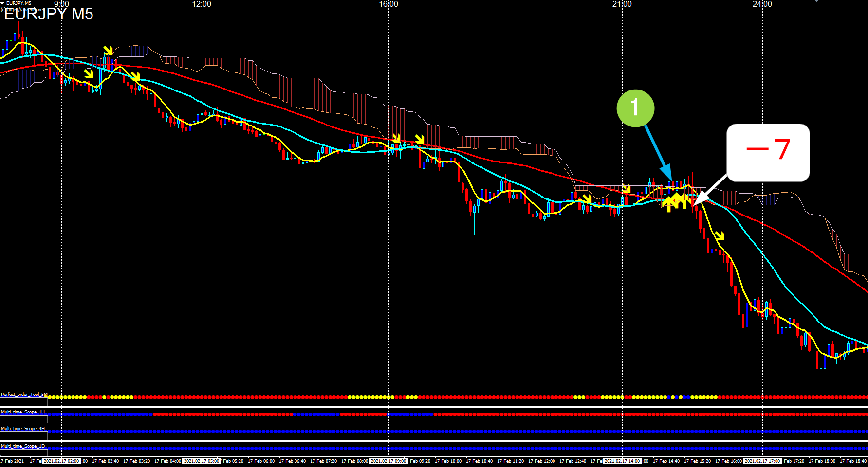Click the 17 Feb 07:20 axis label
The height and width of the screenshot is (467, 868).
323,461
